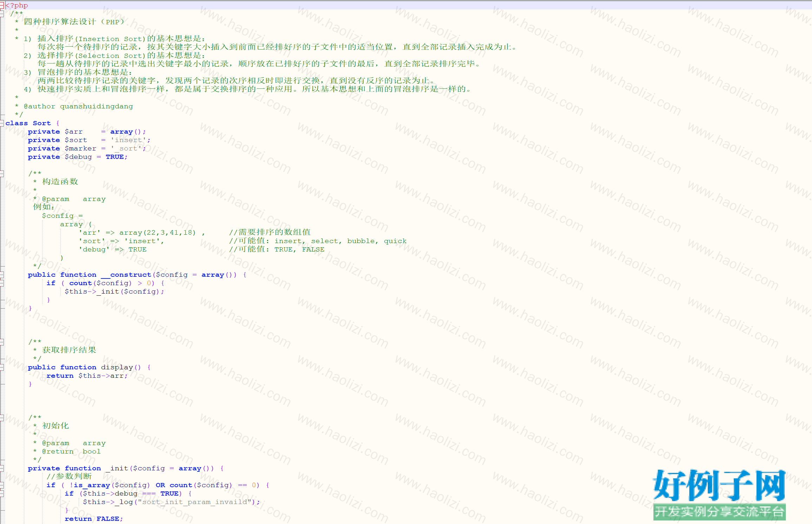Collapse the fold at if ($this->debug === TRUE)

point(2,493)
